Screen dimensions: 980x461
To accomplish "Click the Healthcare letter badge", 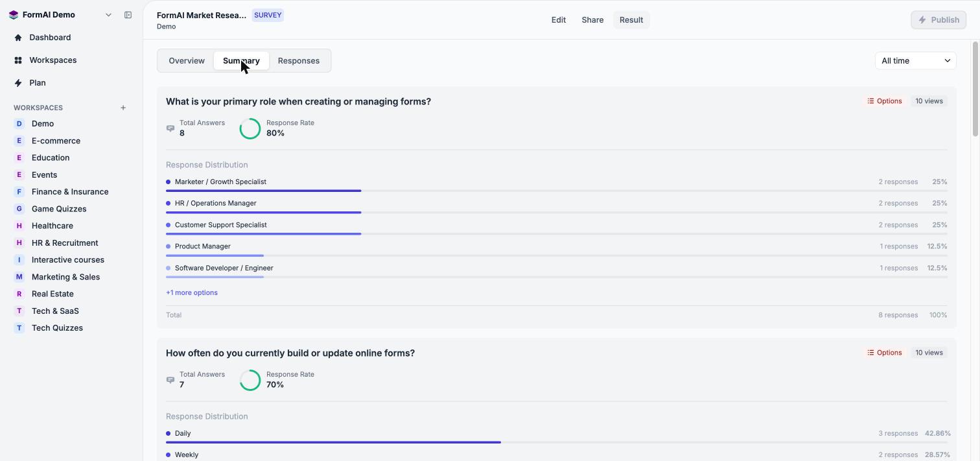I will [19, 226].
